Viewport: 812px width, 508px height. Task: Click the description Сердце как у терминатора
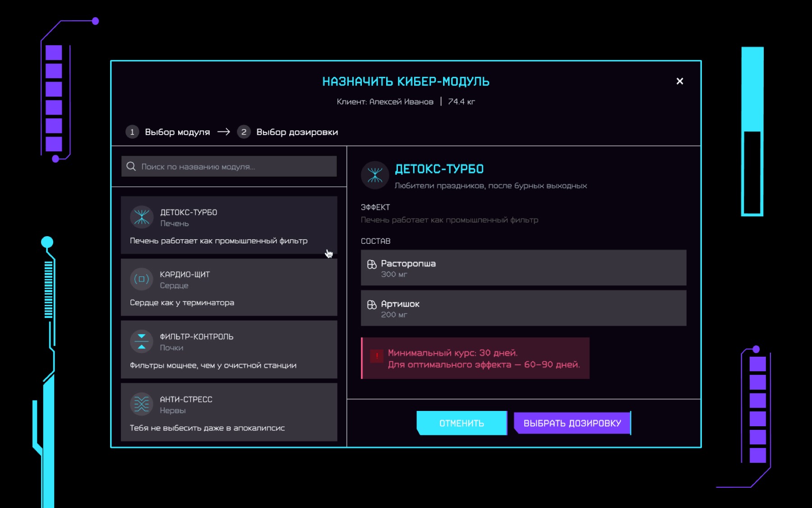click(x=182, y=303)
